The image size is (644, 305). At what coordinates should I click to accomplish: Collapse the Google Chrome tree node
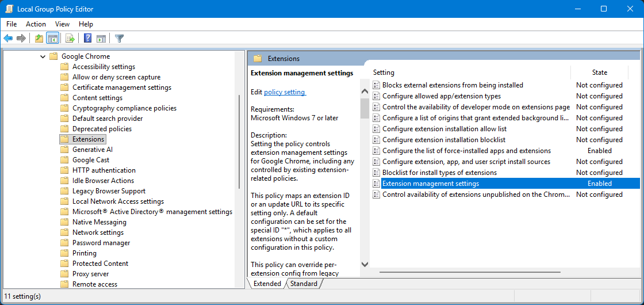tap(43, 57)
